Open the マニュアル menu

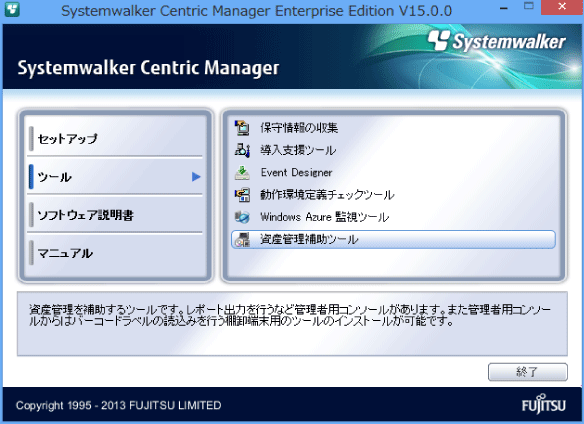pyautogui.click(x=115, y=253)
